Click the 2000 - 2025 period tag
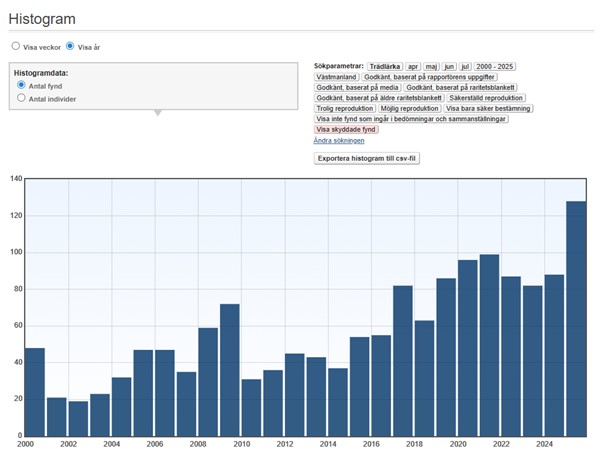The height and width of the screenshot is (457, 603). tap(495, 67)
